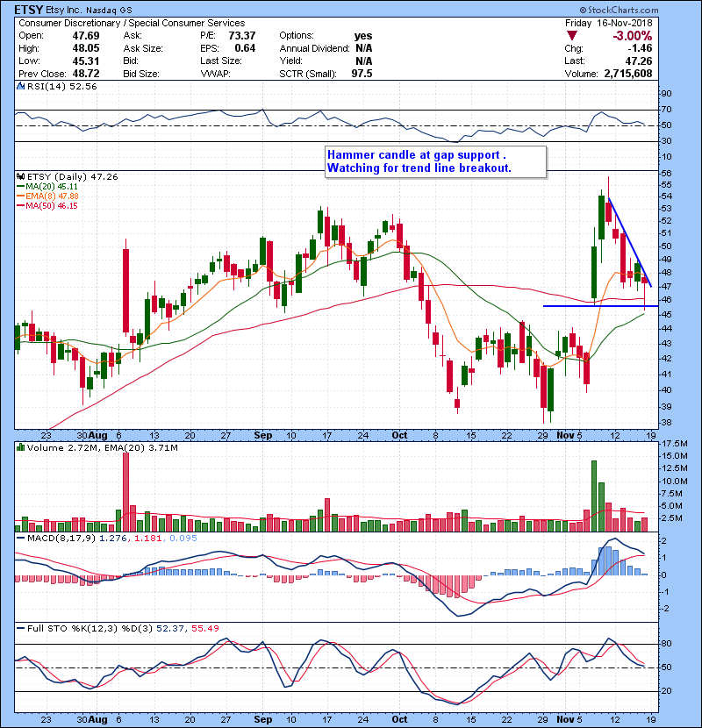Click the Low value 45.31
Screen dimensions: 702x728
point(85,61)
